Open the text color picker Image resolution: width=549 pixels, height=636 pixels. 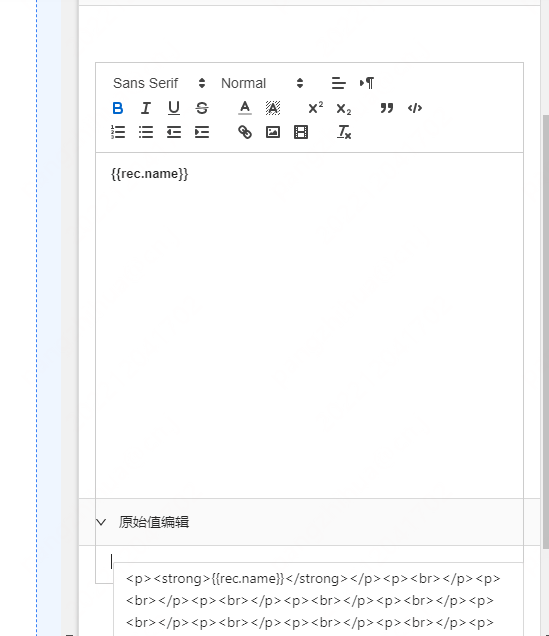click(x=244, y=108)
